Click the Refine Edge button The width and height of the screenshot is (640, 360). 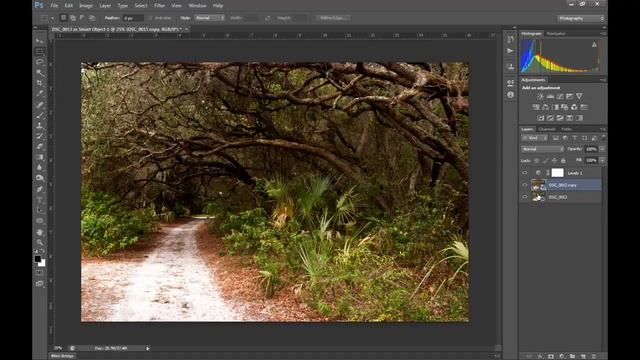(x=333, y=18)
